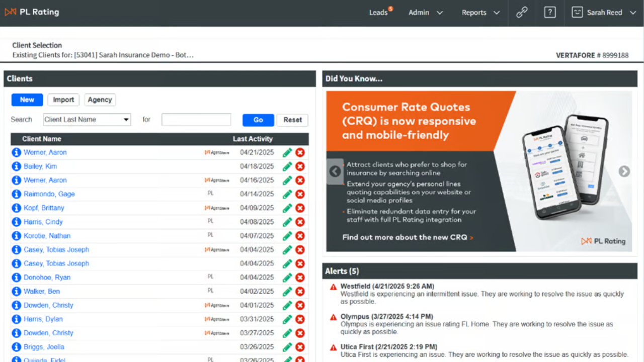Delete the Raimondo, Gage client
This screenshot has height=362, width=644.
(x=300, y=194)
